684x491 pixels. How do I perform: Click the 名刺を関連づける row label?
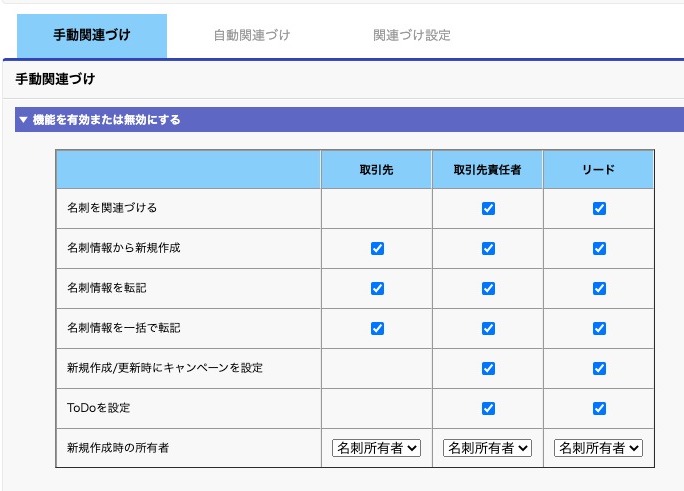point(112,208)
